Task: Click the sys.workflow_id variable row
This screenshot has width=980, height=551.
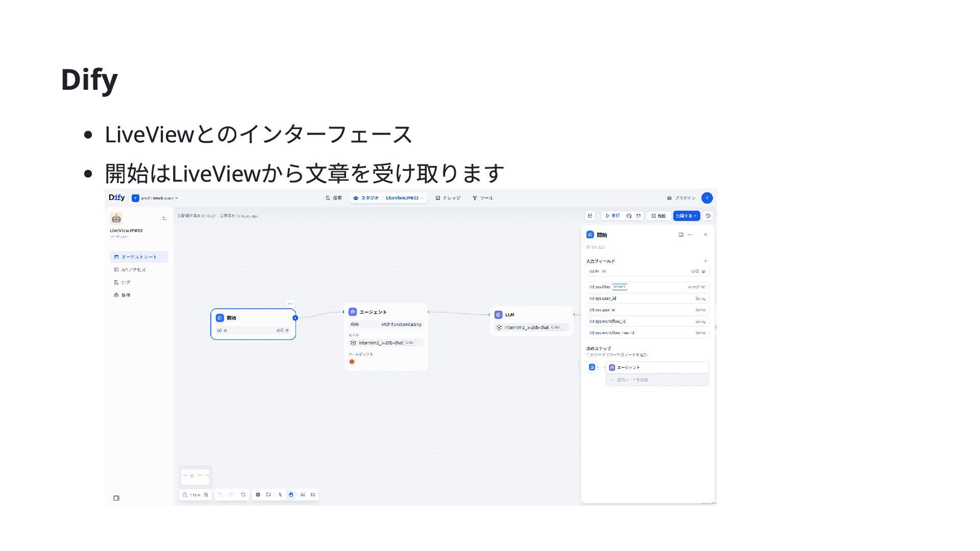Action: 648,321
